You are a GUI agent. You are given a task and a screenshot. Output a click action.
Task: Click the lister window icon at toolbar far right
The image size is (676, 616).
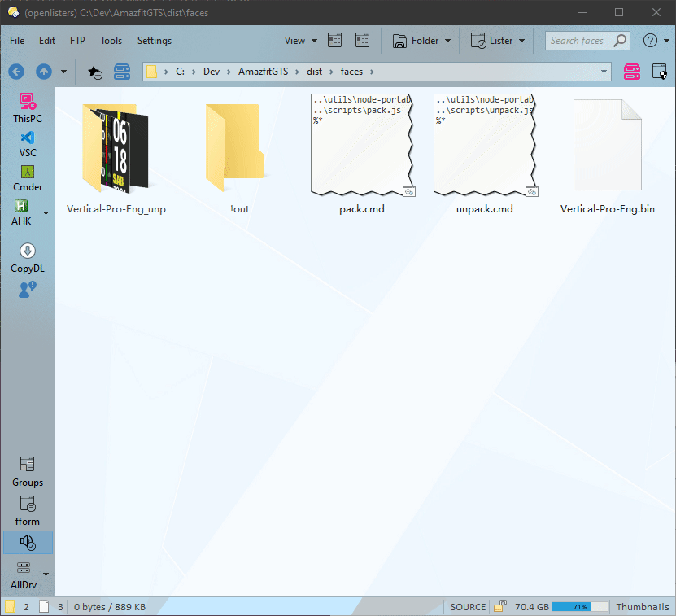(x=660, y=72)
